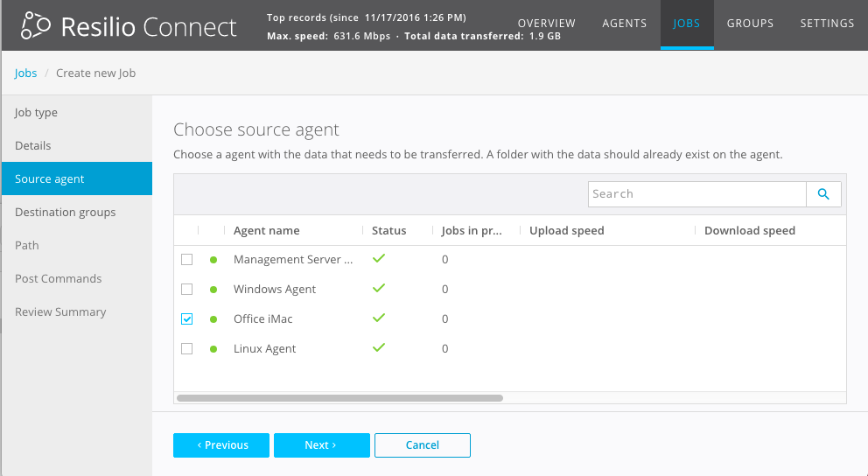The height and width of the screenshot is (476, 868).
Task: Click green checkmark for Management Server agent
Action: (x=379, y=259)
